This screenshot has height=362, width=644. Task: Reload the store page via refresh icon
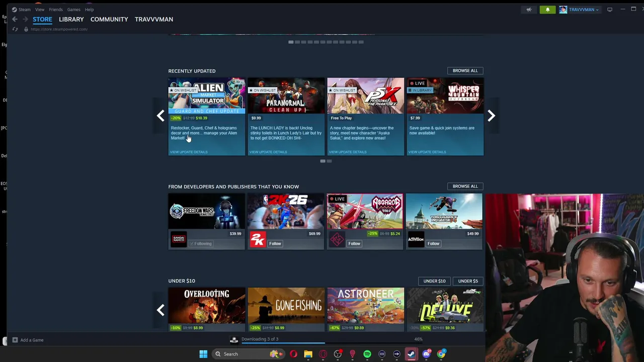point(15,29)
